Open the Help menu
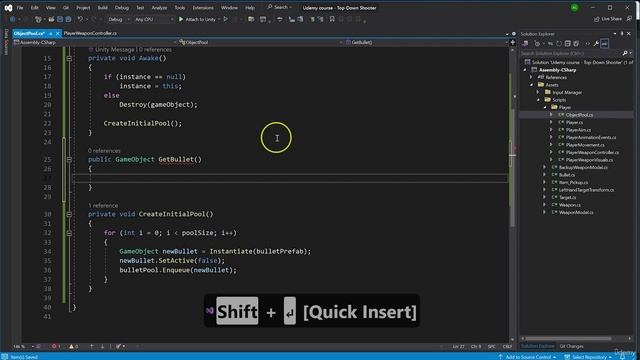 pyautogui.click(x=250, y=8)
